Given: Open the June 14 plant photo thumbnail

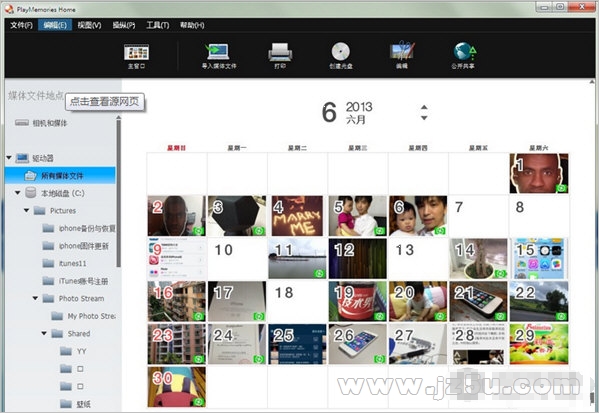Looking at the screenshot, I should pos(478,259).
